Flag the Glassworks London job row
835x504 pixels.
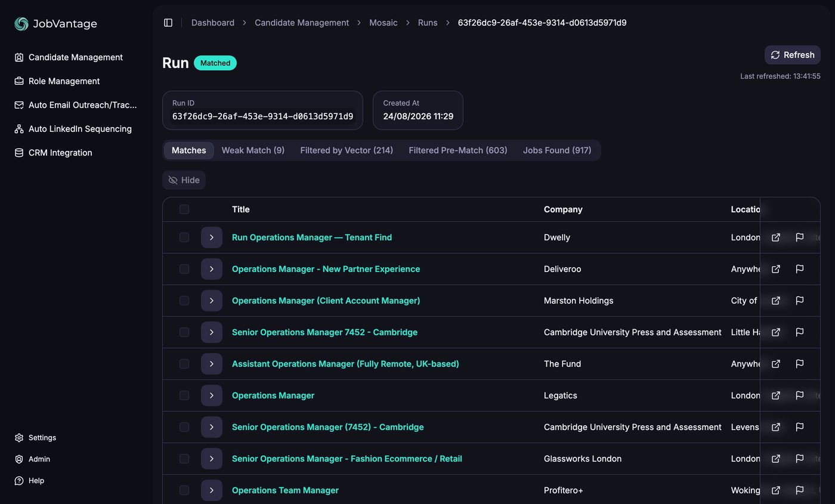tap(800, 459)
